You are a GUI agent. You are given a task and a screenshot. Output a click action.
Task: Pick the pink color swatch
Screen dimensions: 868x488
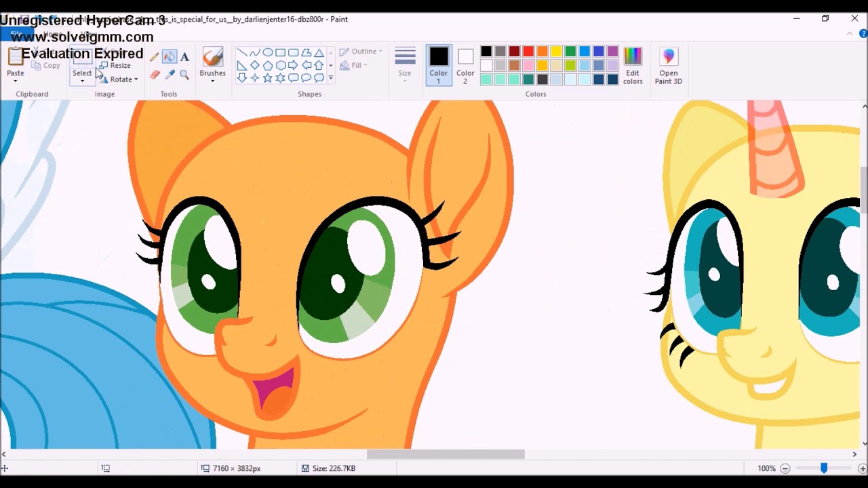pyautogui.click(x=528, y=66)
